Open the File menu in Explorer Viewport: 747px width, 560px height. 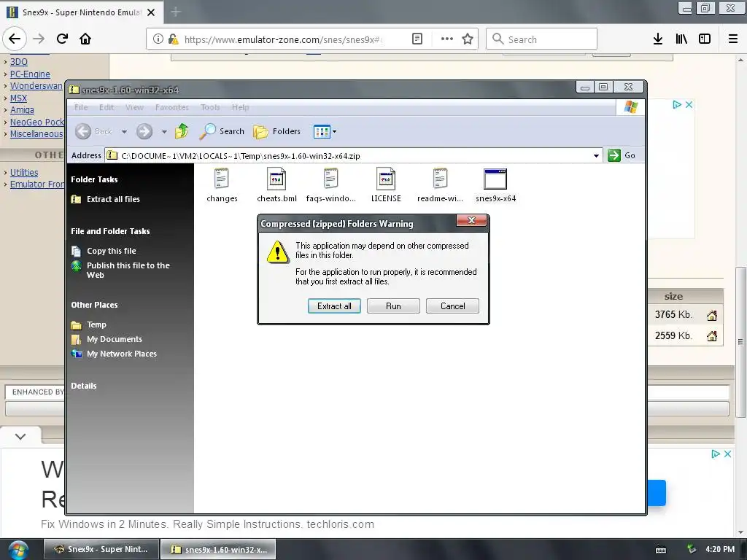pyautogui.click(x=81, y=108)
